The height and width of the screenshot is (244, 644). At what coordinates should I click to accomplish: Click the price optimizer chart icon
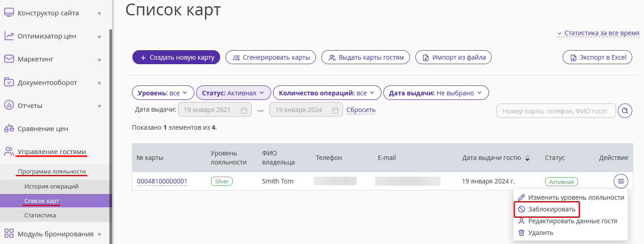[x=9, y=36]
